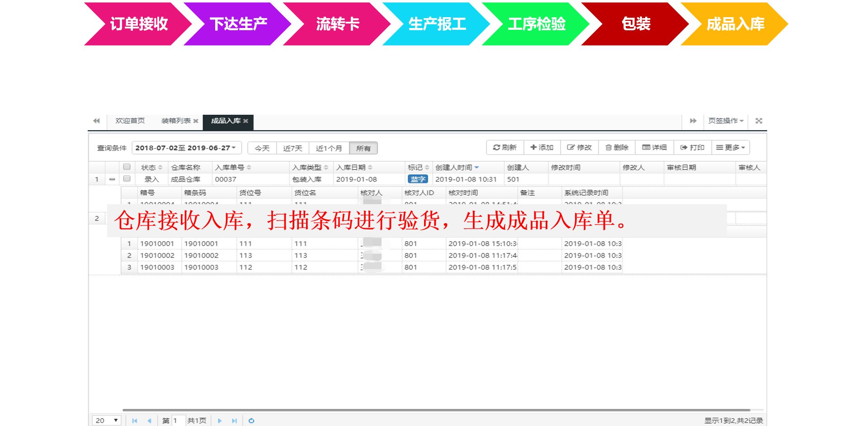Open the 页签操作 dropdown

click(x=725, y=121)
